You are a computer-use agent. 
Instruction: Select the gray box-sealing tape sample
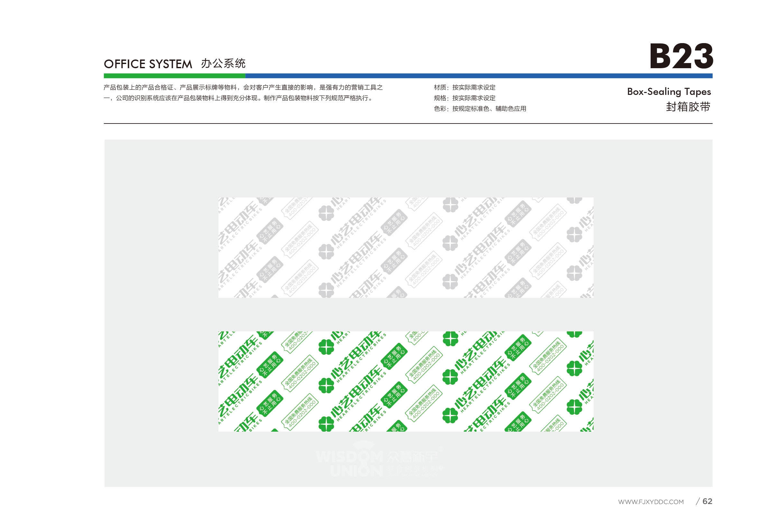tap(405, 247)
